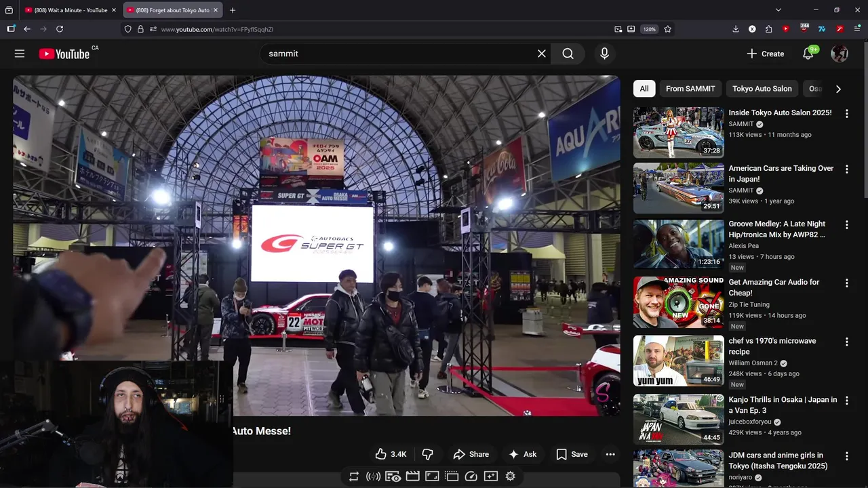Viewport: 868px width, 488px height.
Task: Dislike the video with thumbs down
Action: [x=427, y=454]
